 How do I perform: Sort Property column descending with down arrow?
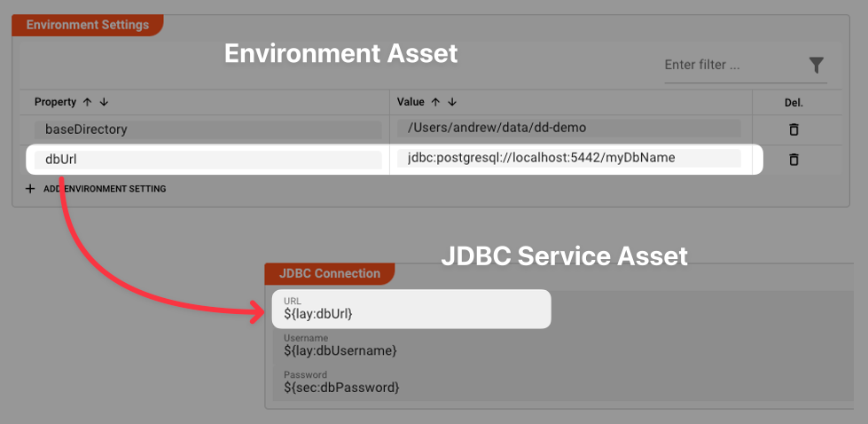point(103,102)
